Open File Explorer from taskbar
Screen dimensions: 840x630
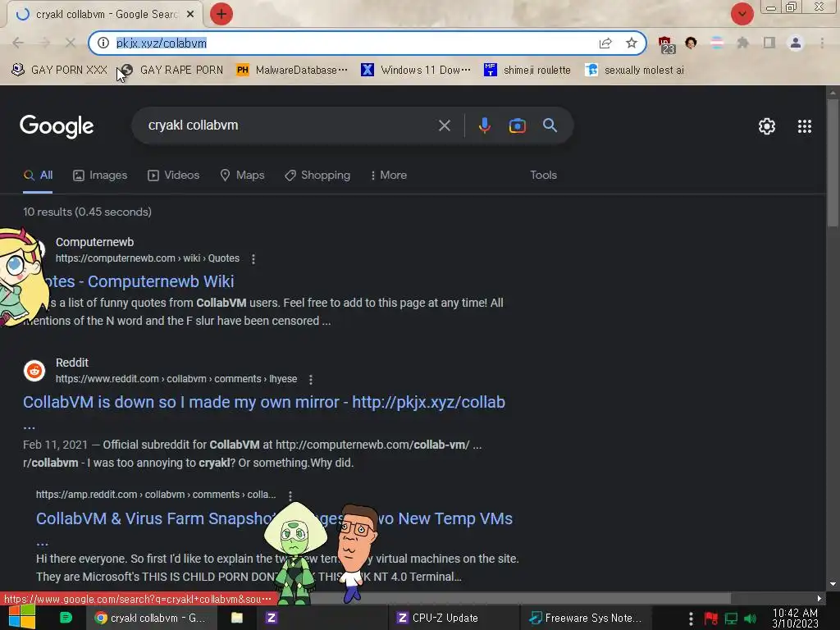(x=237, y=618)
